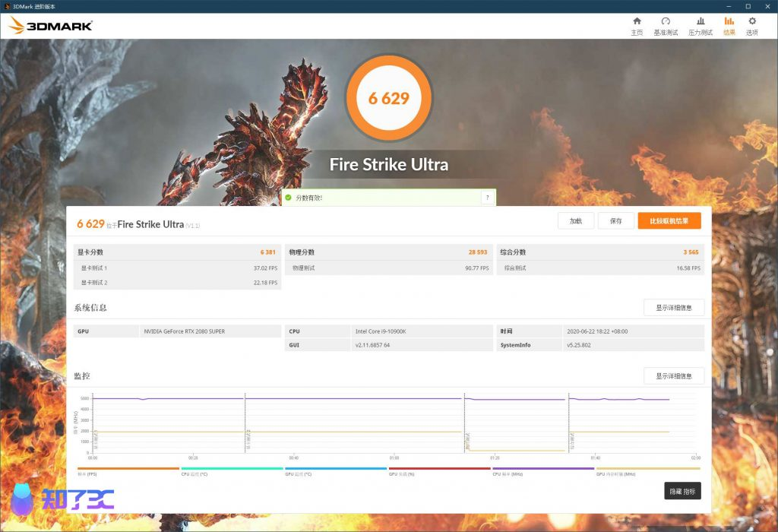Show details via 显示详细信息 in 监控 section
The height and width of the screenshot is (532, 778).
point(674,376)
